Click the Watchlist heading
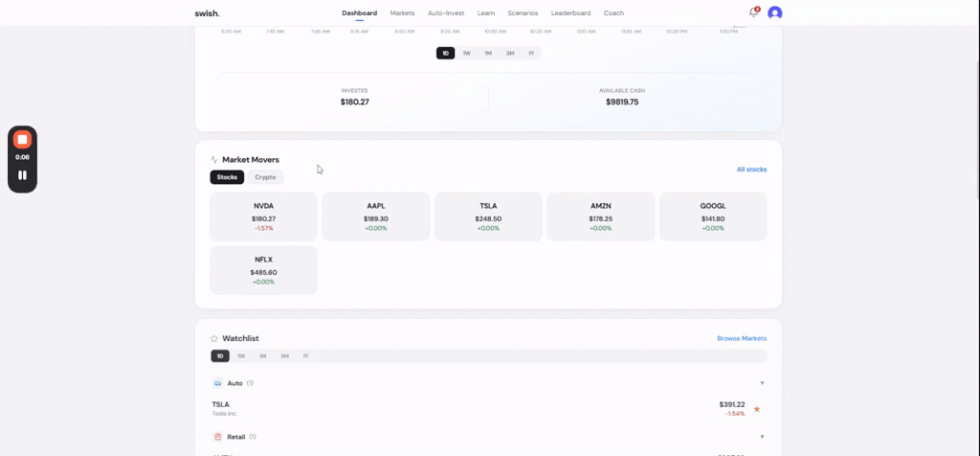This screenshot has width=980, height=456. point(240,338)
